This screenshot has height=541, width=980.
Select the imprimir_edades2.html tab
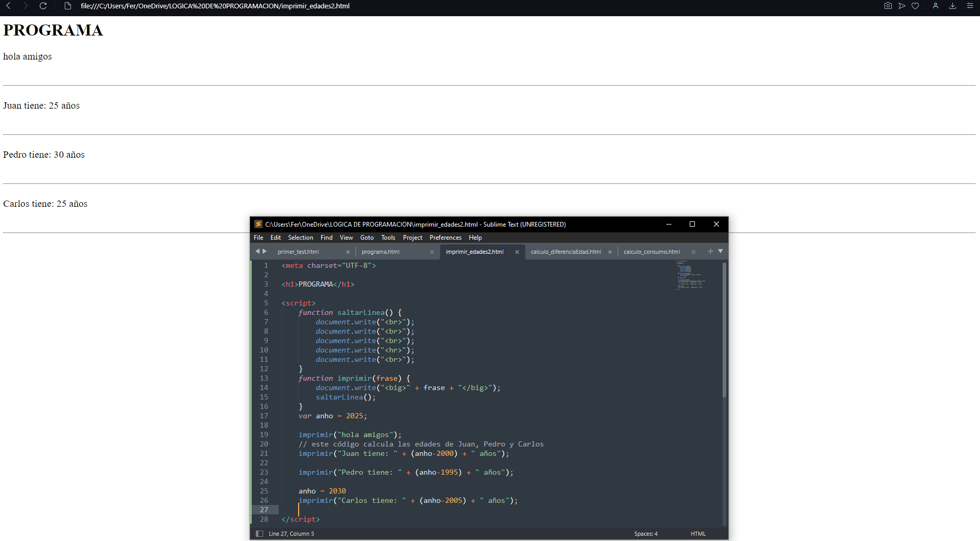coord(475,252)
